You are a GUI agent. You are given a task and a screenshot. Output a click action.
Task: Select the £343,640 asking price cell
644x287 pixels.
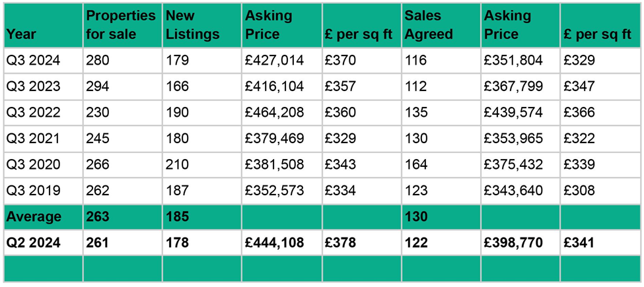tap(513, 191)
